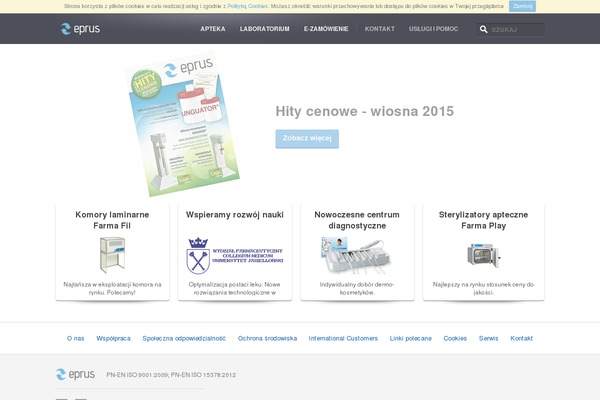The width and height of the screenshot is (600, 400).
Task: Open the Ochrona środowiska footer link
Action: pos(267,338)
